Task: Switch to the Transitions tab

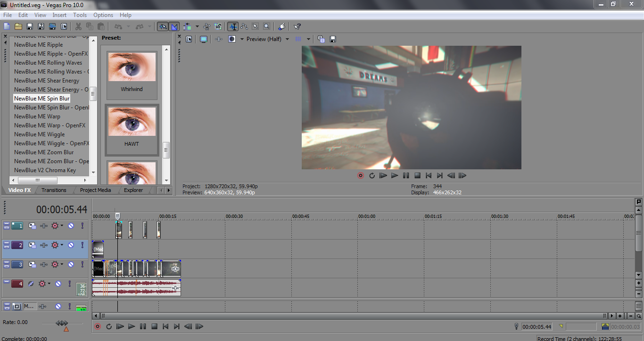Action: coord(54,190)
